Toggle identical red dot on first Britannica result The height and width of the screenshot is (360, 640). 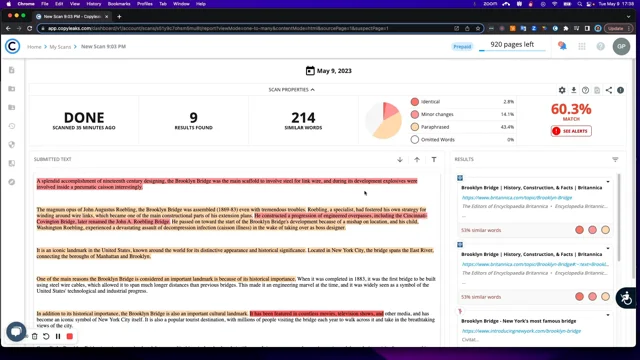(579, 230)
